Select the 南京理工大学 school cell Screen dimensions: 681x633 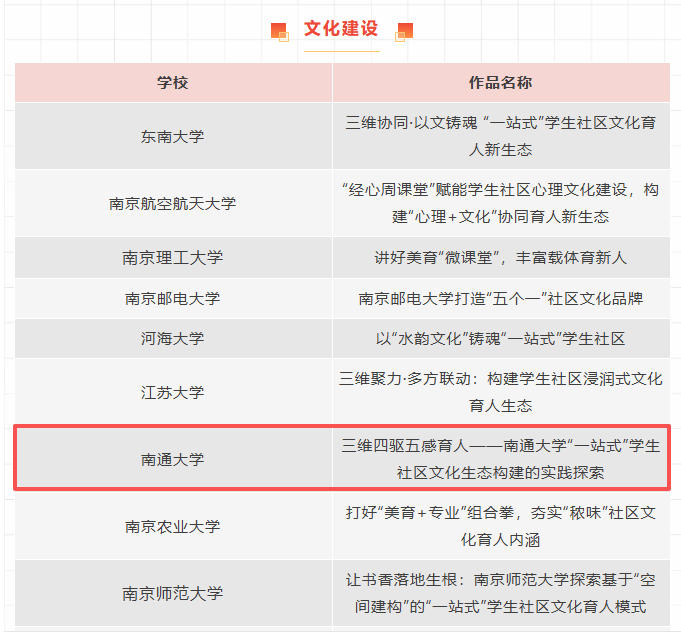[173, 258]
